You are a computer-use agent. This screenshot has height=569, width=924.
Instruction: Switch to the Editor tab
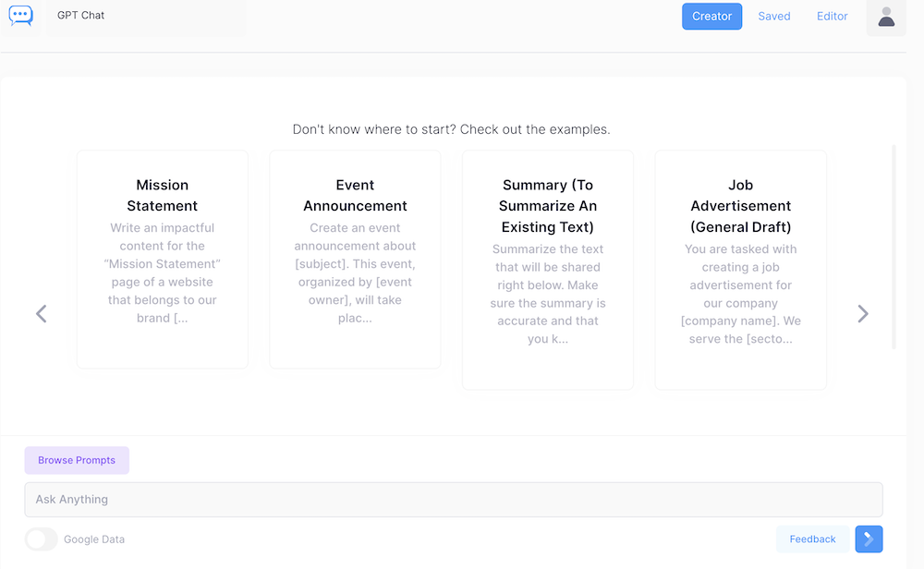click(x=832, y=17)
